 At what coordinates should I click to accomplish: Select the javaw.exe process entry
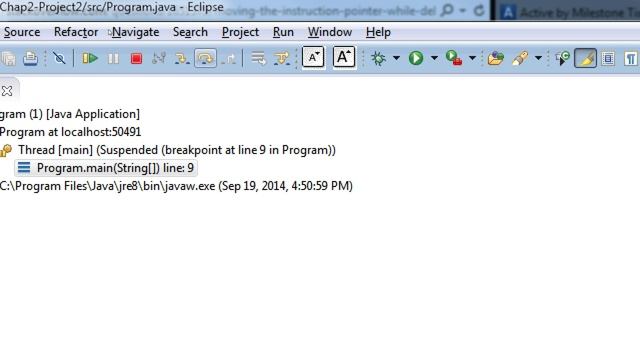pos(176,186)
